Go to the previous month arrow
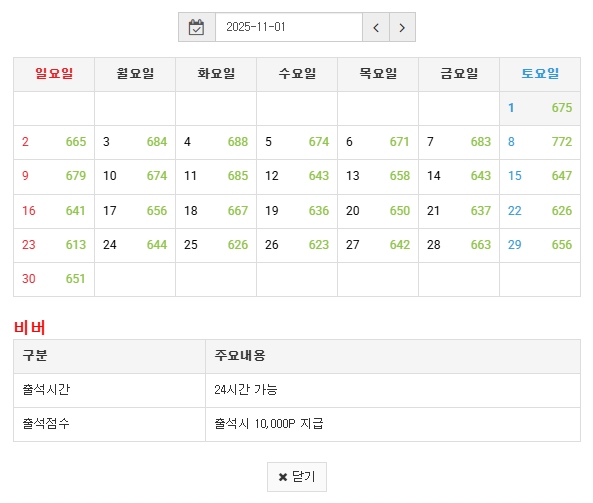Image resolution: width=593 pixels, height=503 pixels. [x=376, y=27]
